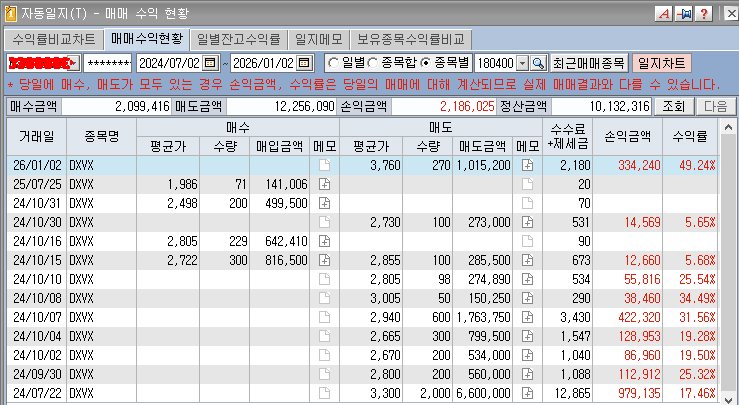Open the sell memo icon for 24/10/08 row

527,298
